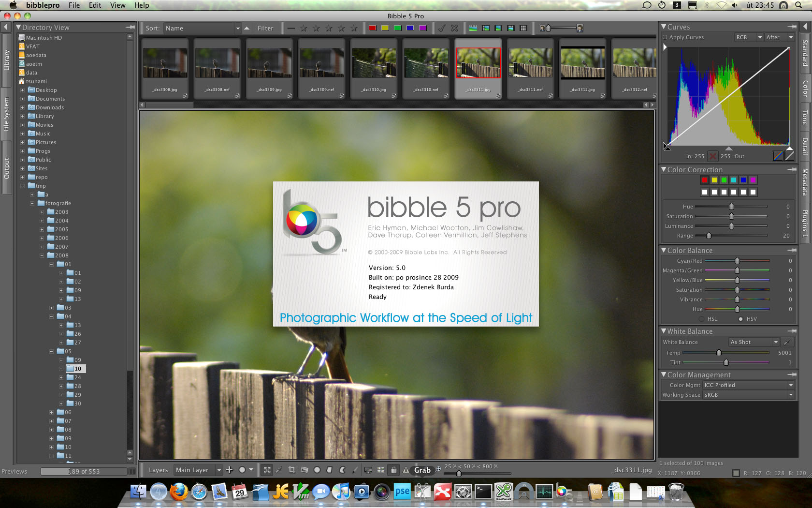The image size is (812, 508).
Task: Click the crop tool icon
Action: (291, 470)
